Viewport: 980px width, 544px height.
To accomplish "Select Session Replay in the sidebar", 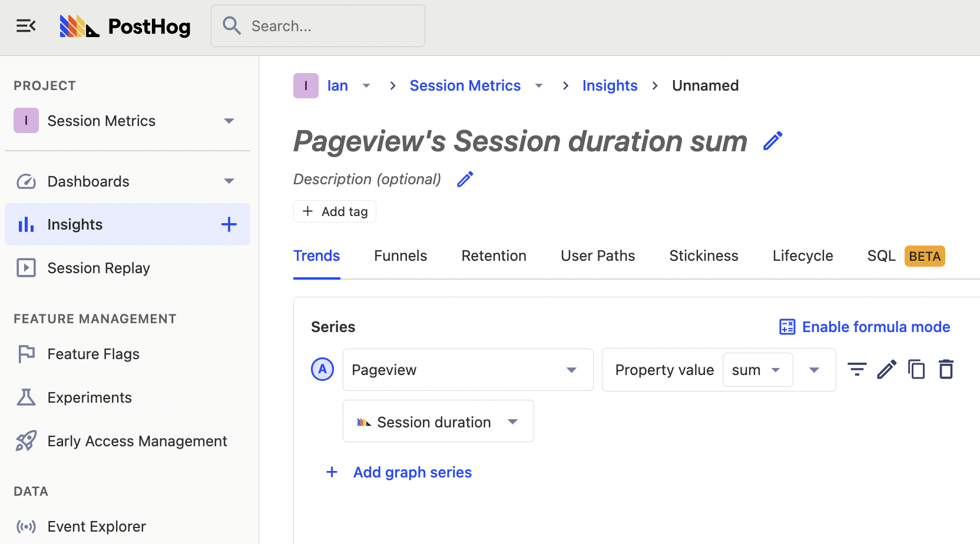I will tap(98, 268).
